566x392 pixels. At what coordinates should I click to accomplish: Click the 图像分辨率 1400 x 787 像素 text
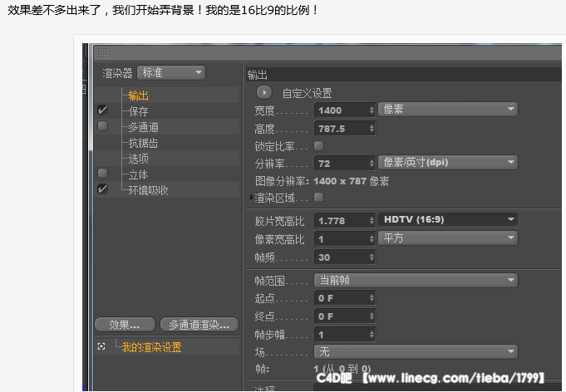pyautogui.click(x=322, y=181)
